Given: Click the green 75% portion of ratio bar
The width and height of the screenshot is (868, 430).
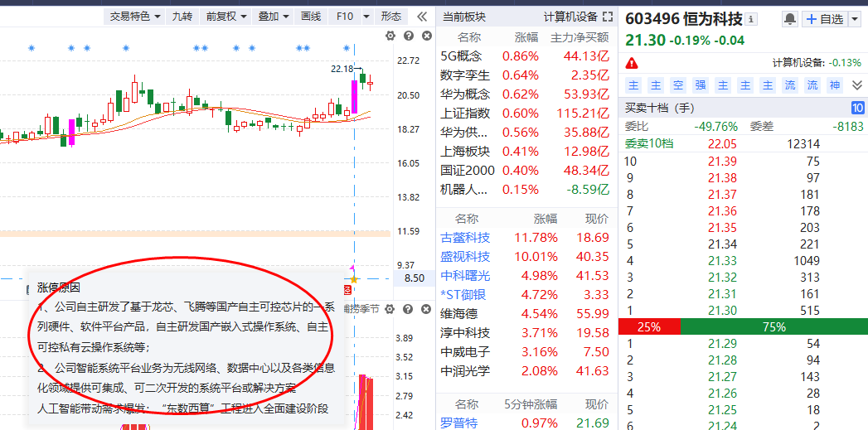Looking at the screenshot, I should click(773, 327).
